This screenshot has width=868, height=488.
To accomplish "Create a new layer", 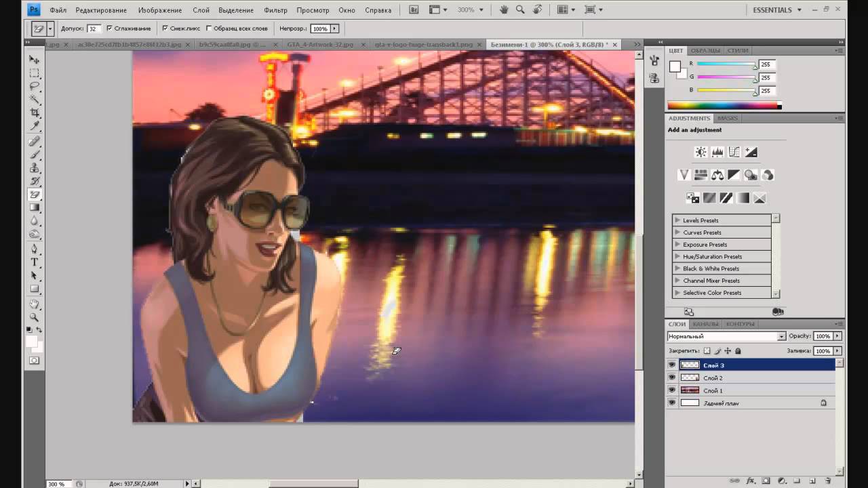I will point(812,481).
